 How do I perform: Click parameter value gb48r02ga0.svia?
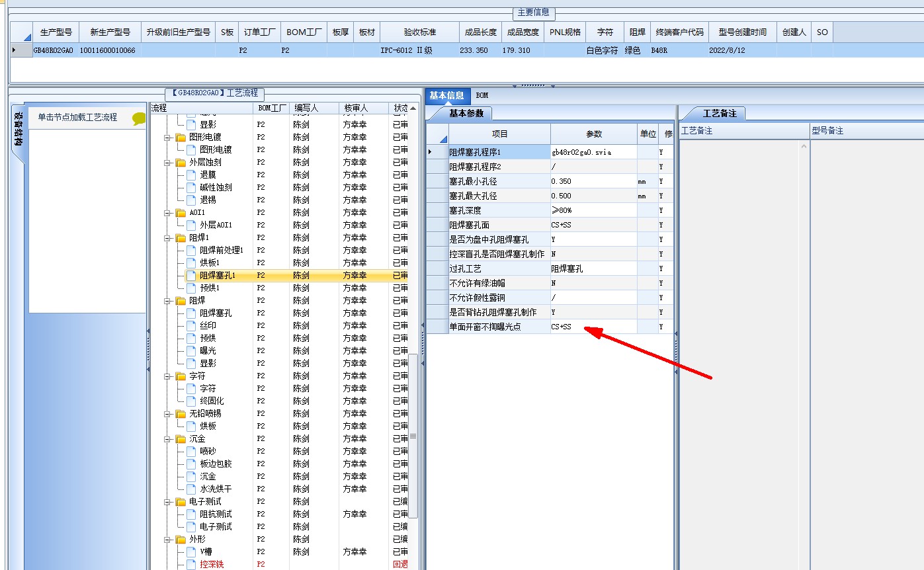click(x=593, y=152)
